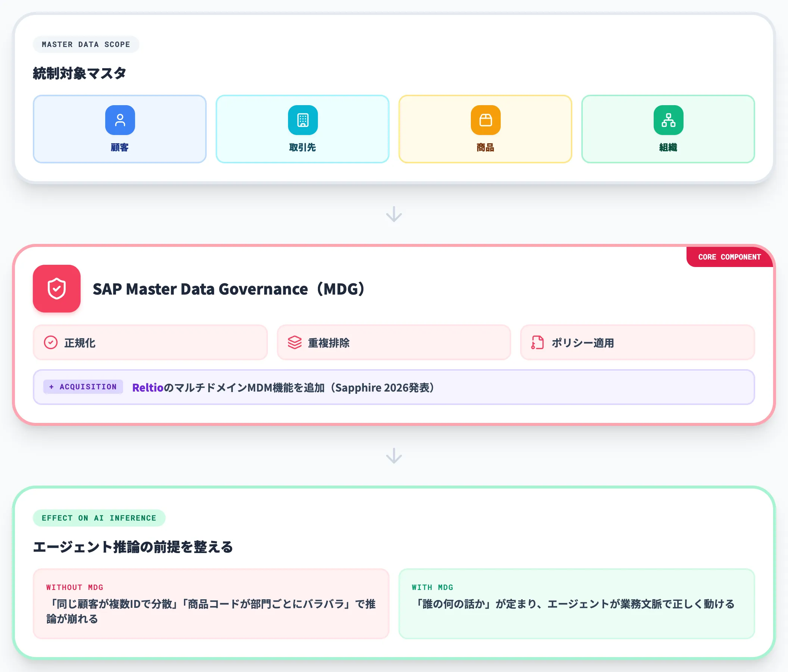The height and width of the screenshot is (672, 788).
Task: Select the WITHOUT MDG panel
Action: (211, 604)
